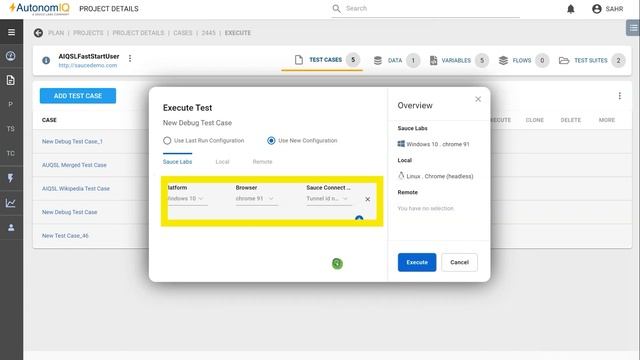Open the Variables tab
This screenshot has width=640, height=360.
tap(459, 60)
